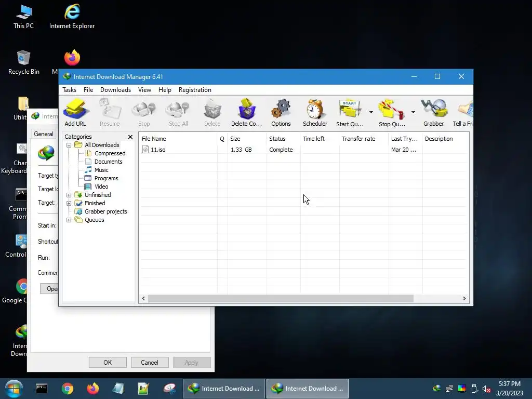The image size is (532, 399).
Task: Open the File menu
Action: click(x=88, y=90)
